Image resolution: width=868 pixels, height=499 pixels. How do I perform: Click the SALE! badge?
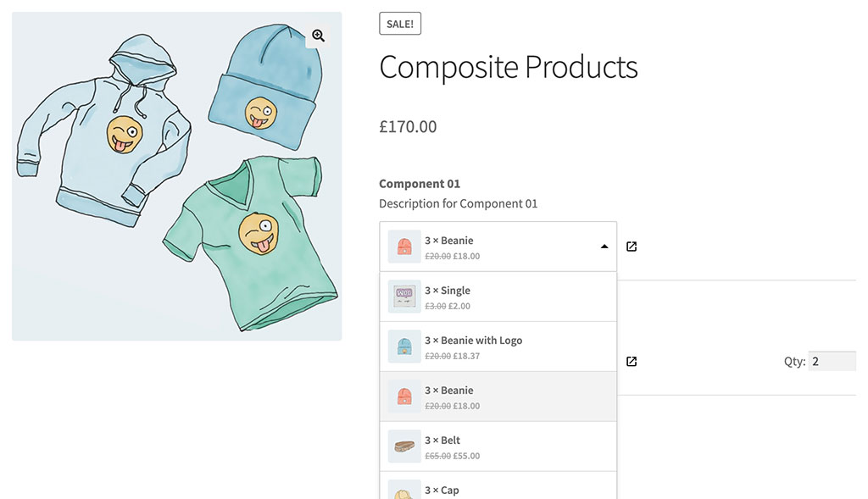point(400,24)
